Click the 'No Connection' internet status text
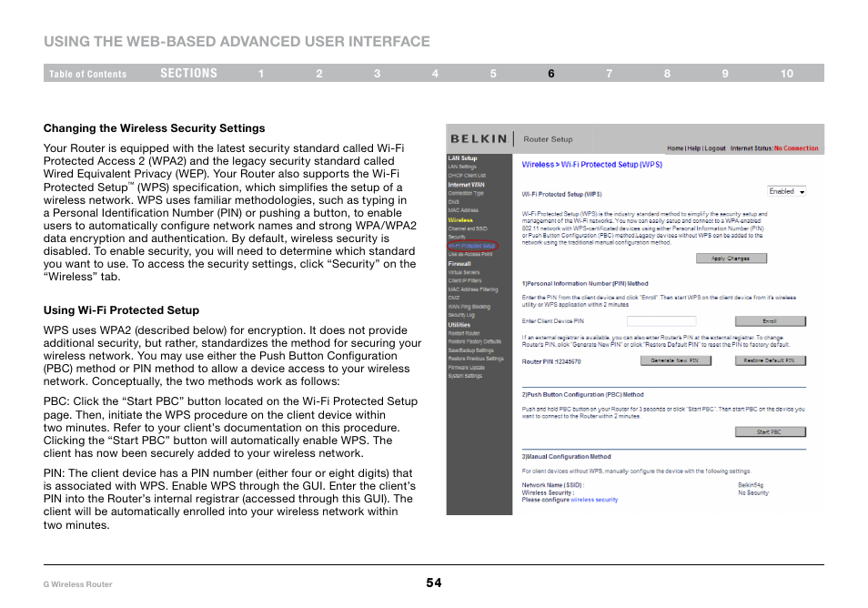 pos(796,148)
